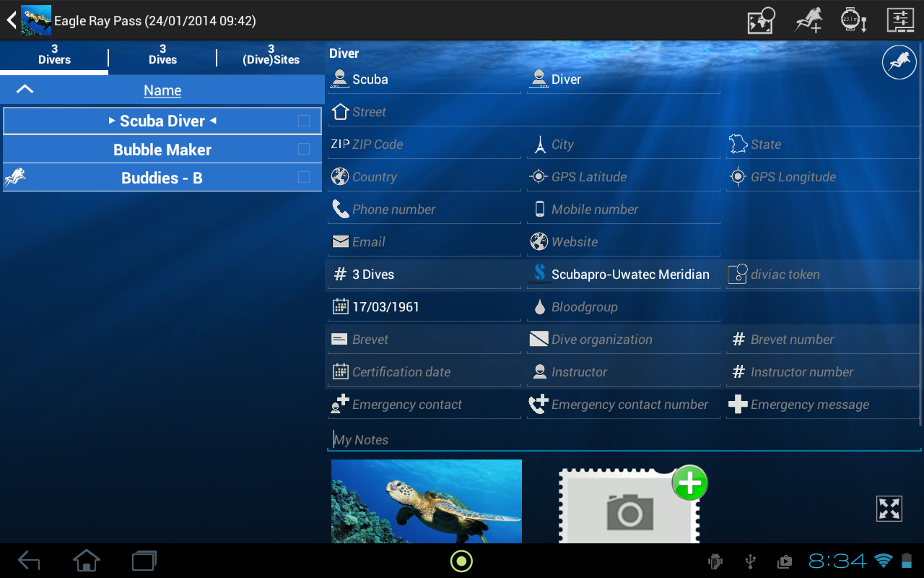This screenshot has height=578, width=924.
Task: Check the box for Bubble Maker
Action: 304,149
